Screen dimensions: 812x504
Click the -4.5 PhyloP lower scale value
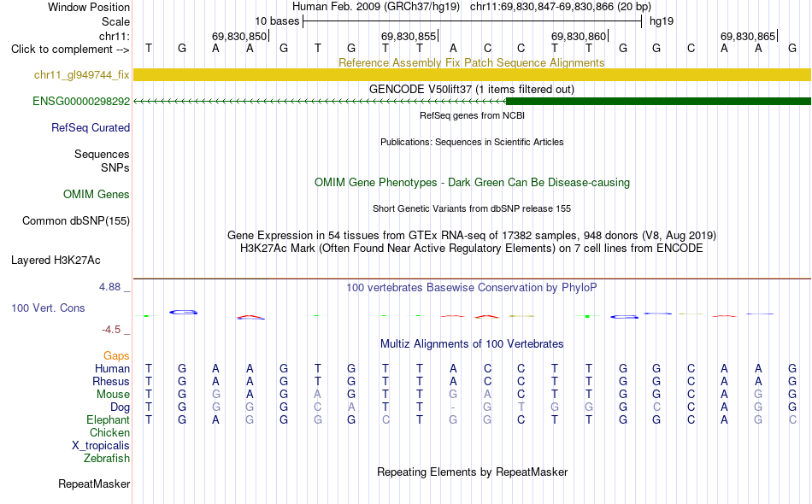coord(111,330)
